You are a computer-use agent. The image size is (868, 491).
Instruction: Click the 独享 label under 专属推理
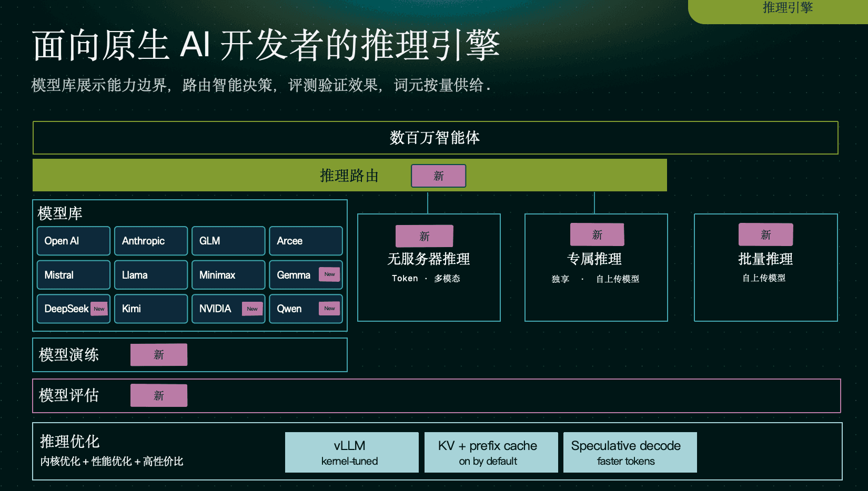pyautogui.click(x=560, y=279)
